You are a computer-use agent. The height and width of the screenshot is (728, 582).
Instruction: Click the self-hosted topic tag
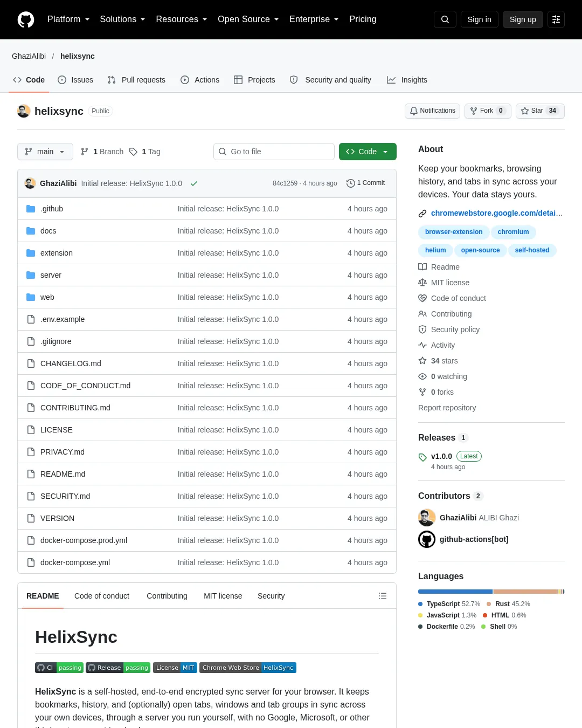pos(532,250)
